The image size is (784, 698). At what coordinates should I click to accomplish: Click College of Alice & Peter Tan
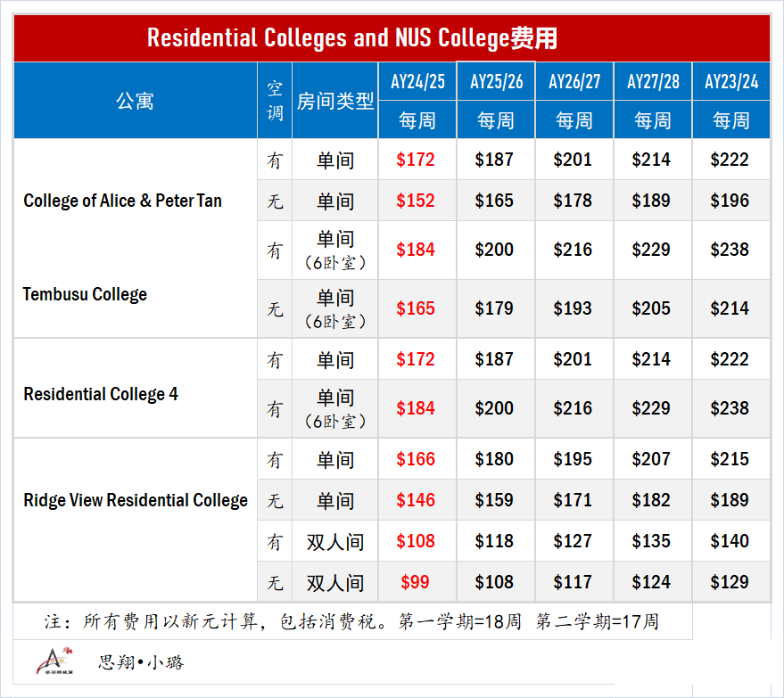[x=122, y=201]
